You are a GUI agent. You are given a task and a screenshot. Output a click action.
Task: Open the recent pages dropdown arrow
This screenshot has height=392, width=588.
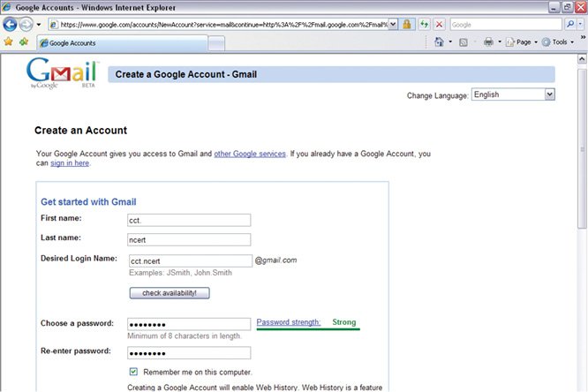[39, 25]
